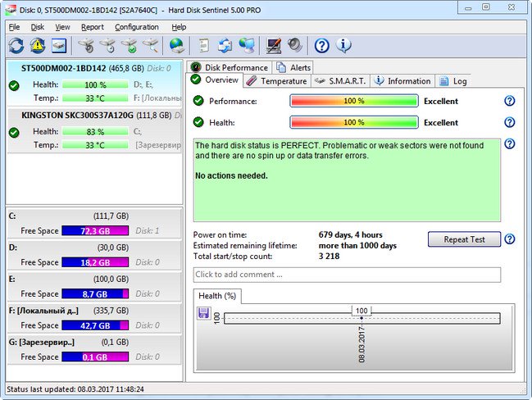
Task: Click the globe icon in the toolbar
Action: coord(176,45)
